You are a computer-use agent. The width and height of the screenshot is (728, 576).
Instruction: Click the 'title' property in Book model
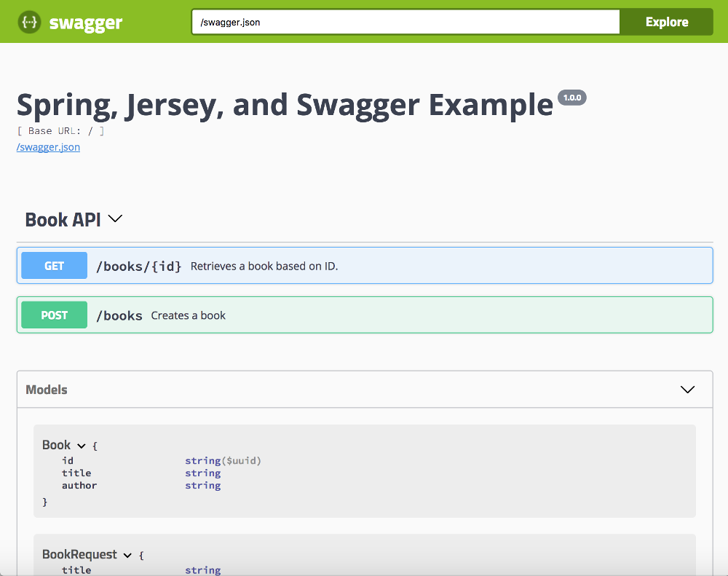(x=76, y=473)
